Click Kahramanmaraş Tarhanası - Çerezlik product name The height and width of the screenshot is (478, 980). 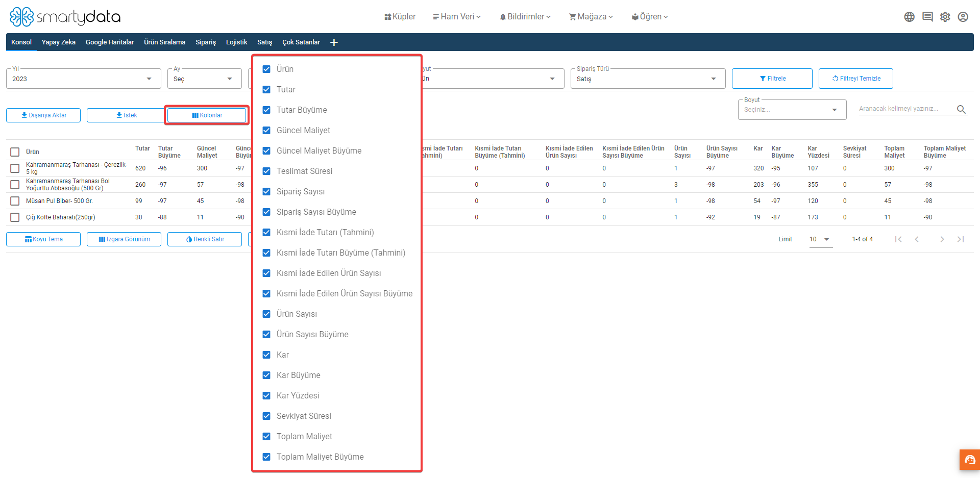click(x=77, y=168)
